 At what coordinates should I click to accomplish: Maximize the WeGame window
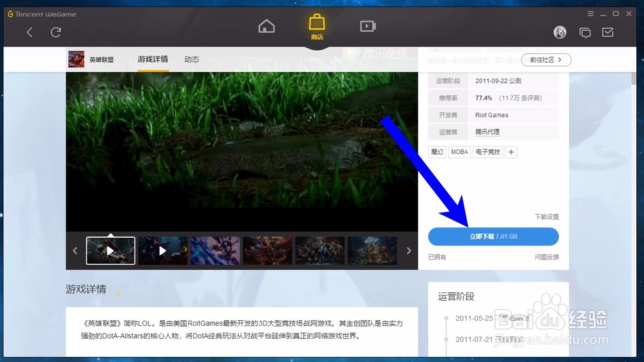616,14
